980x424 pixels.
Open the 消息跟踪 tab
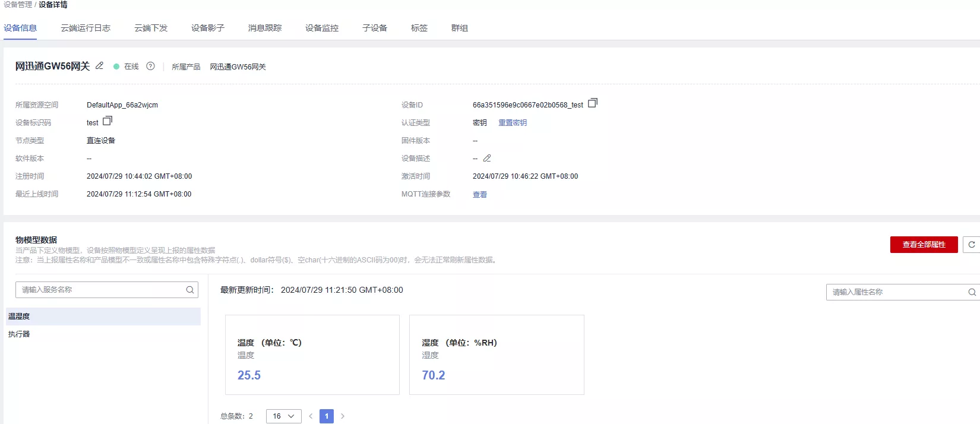[265, 28]
